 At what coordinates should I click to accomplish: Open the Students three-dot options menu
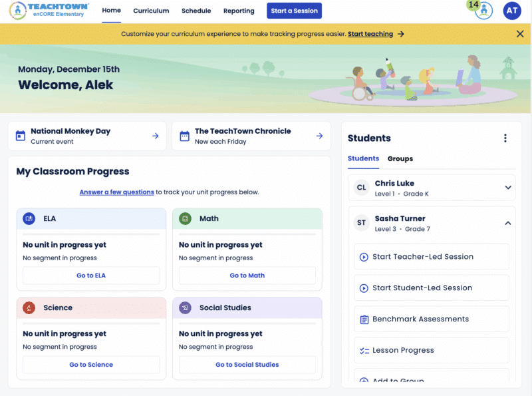505,138
